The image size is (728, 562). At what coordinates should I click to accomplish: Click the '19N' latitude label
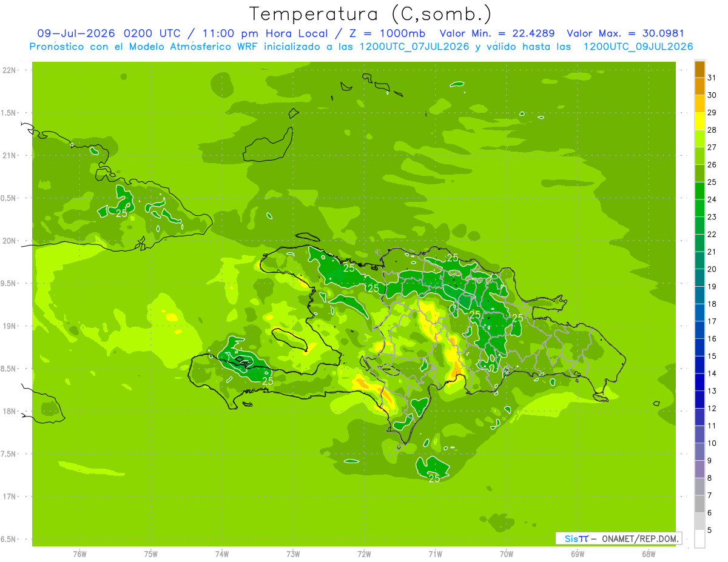[x=10, y=326]
